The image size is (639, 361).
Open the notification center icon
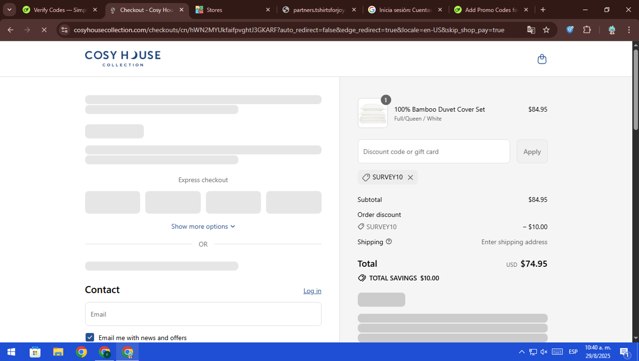click(625, 352)
